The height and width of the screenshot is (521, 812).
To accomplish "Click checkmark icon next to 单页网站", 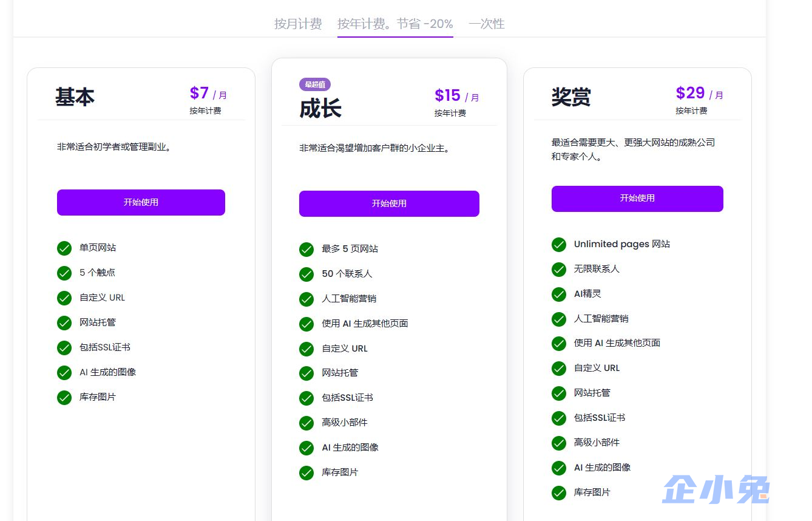I will pos(64,248).
